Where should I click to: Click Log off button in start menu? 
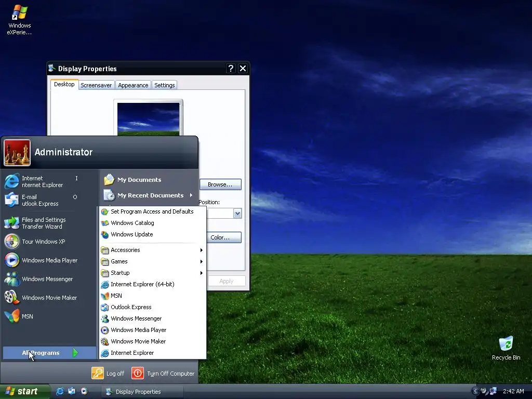[x=108, y=374]
